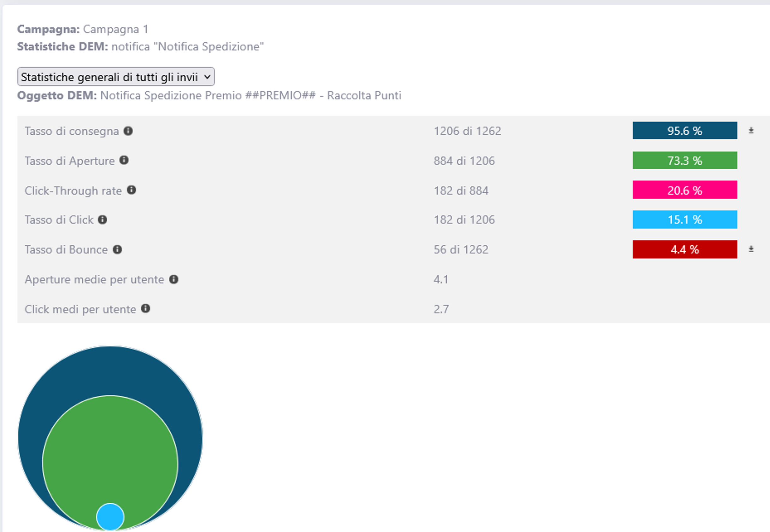The image size is (770, 532).
Task: Click info icon beside Aperture medie per utente
Action: pyautogui.click(x=174, y=279)
